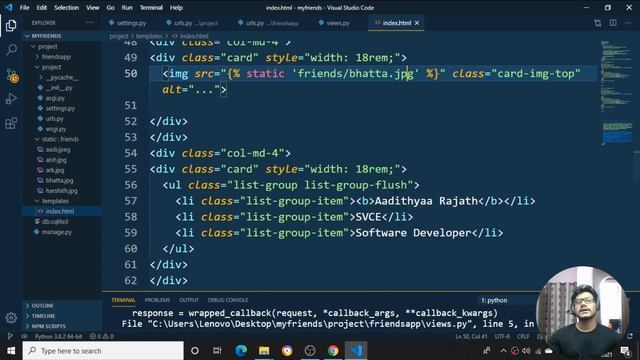Open the Explorer activity bar icon
This screenshot has width=640, height=360.
(11, 26)
